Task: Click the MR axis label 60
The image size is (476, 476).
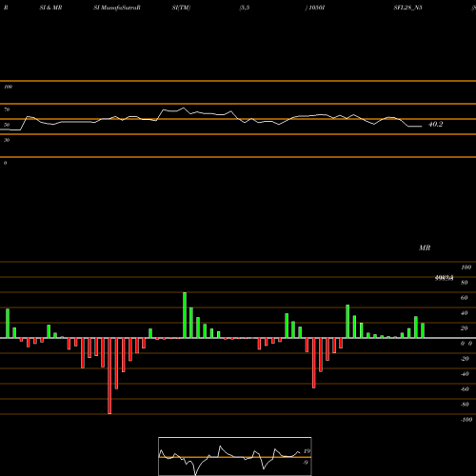Action: [464, 298]
